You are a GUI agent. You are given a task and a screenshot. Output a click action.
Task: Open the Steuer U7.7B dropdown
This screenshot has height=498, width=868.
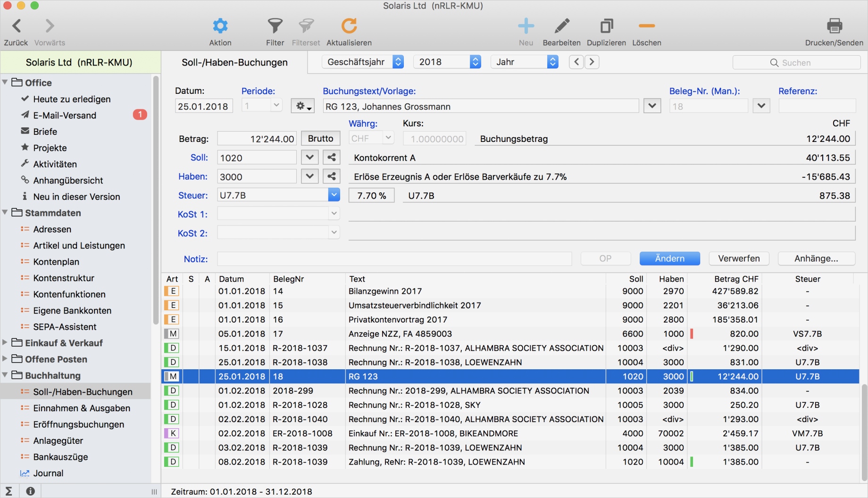tap(334, 194)
